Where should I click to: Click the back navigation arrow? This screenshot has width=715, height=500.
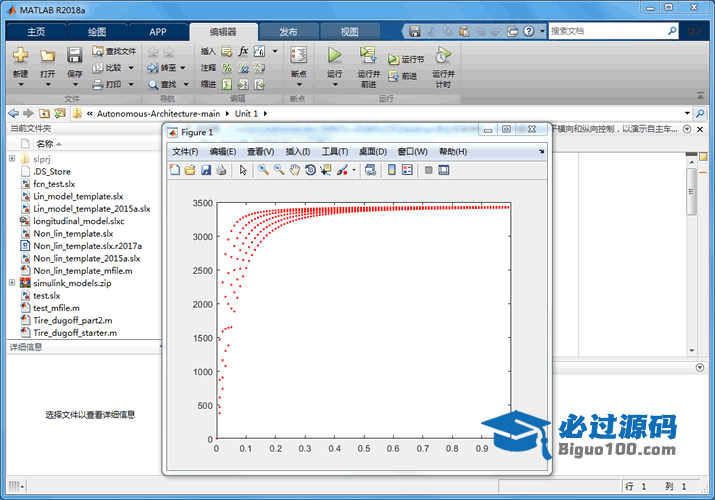tap(14, 113)
